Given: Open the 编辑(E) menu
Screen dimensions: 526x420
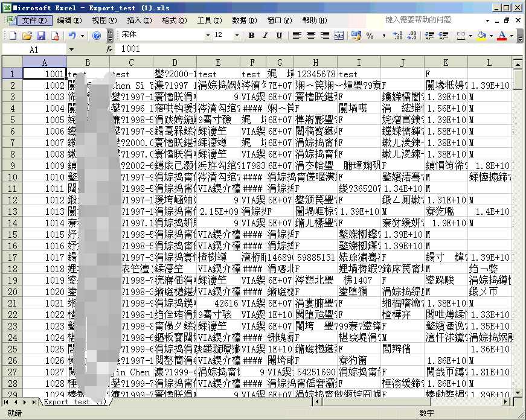Looking at the screenshot, I should tap(69, 21).
